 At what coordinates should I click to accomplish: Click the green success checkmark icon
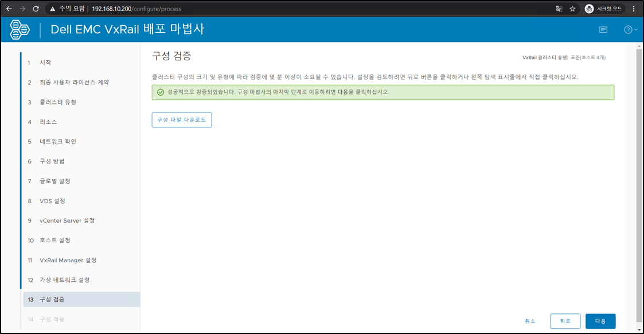coord(161,92)
